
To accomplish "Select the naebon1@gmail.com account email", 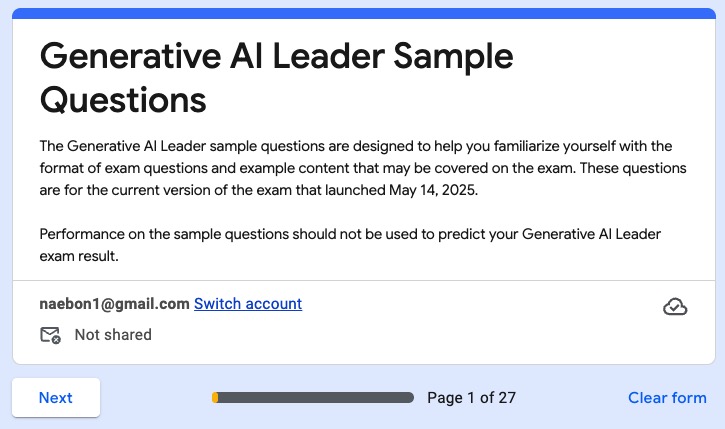I will 114,304.
